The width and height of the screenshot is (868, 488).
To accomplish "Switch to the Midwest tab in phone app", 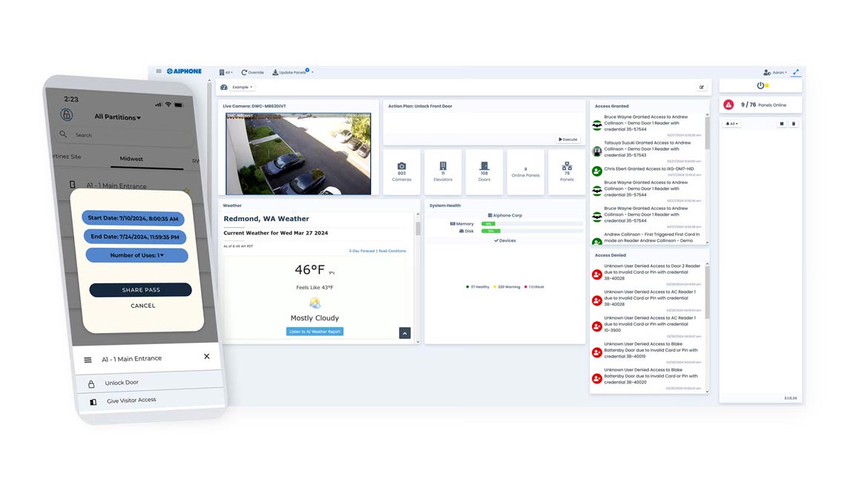I will click(x=131, y=159).
